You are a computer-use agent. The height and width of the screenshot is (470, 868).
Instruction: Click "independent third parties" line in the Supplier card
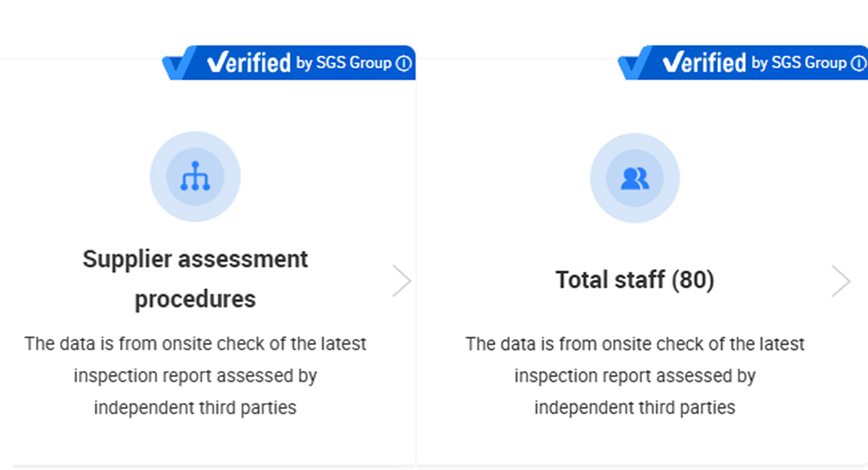coord(195,408)
